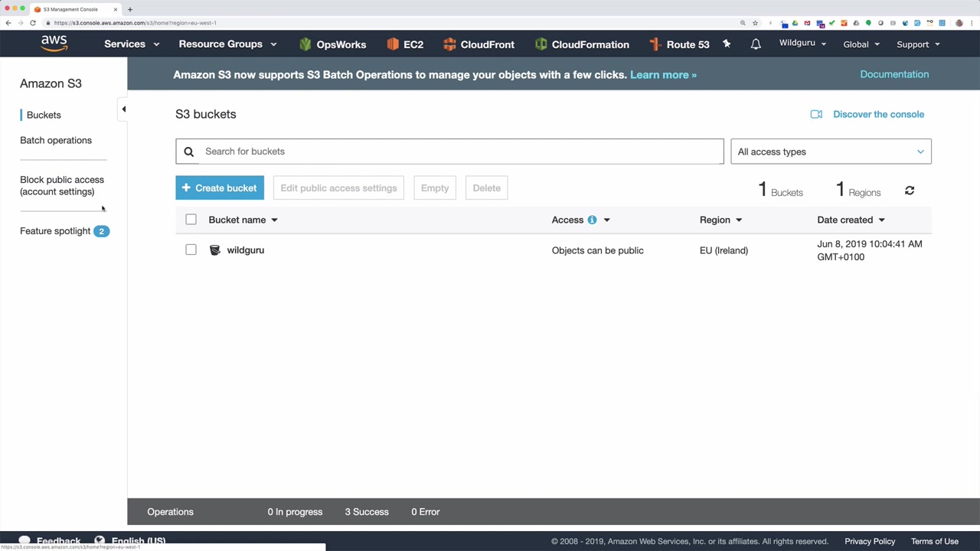Open the notifications bell
The width and height of the screenshot is (980, 551).
pyautogui.click(x=756, y=44)
